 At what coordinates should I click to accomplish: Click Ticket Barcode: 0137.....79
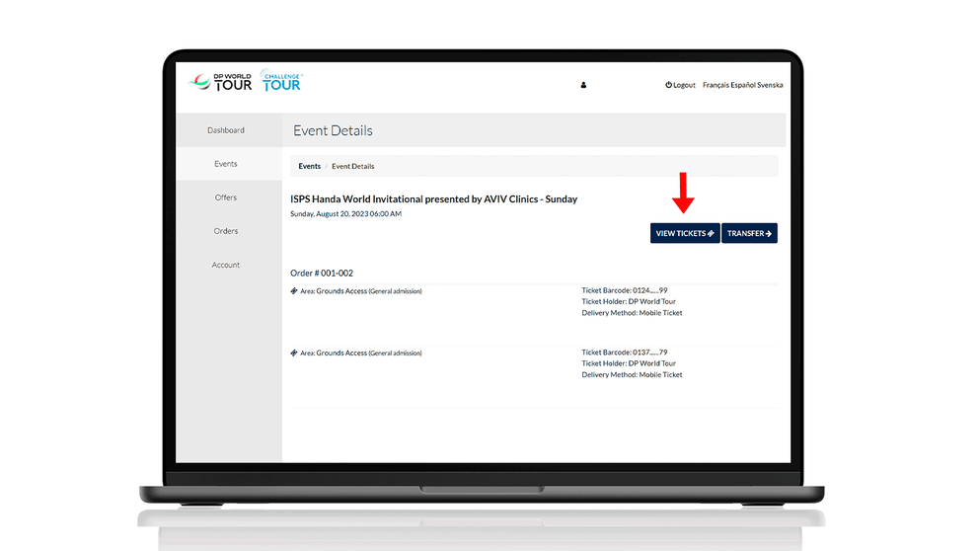[x=625, y=353]
